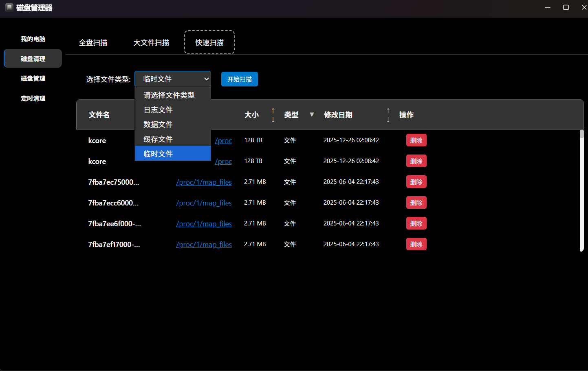Screen dimensions: 588x371
Task: Choose 请选择文件类型 from the dropdown list
Action: point(173,95)
